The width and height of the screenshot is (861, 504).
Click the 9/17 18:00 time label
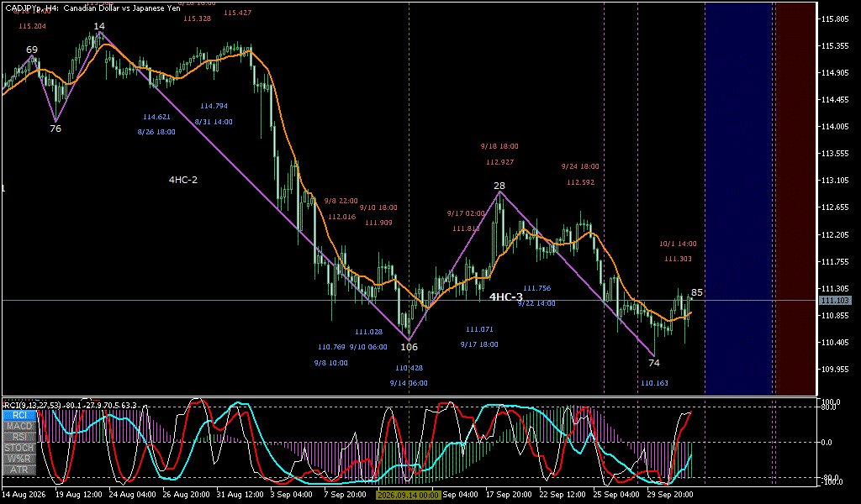pyautogui.click(x=479, y=345)
